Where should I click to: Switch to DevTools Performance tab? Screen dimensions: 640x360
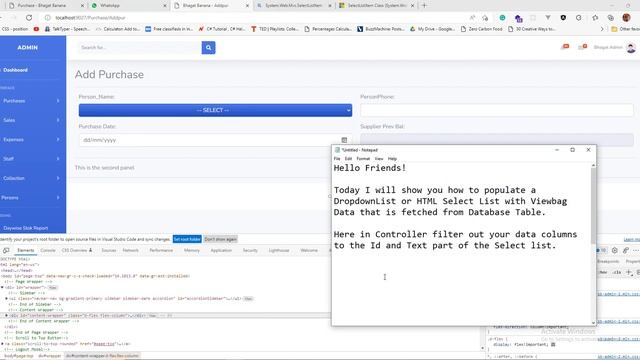(161, 250)
